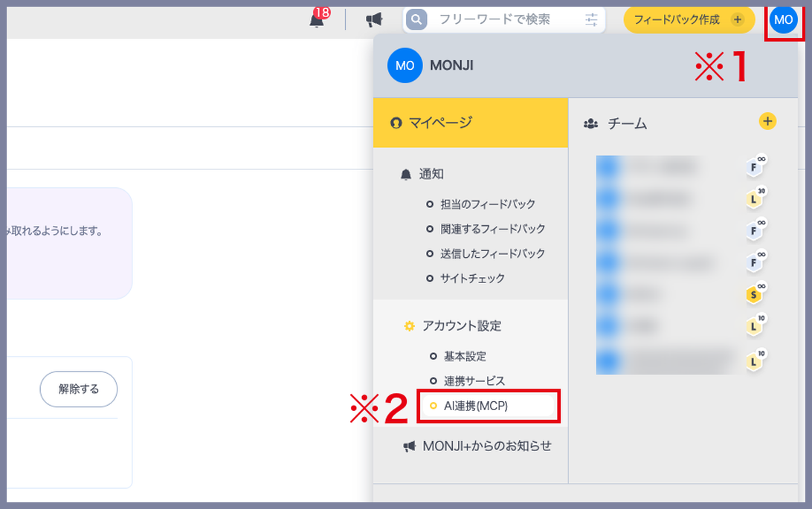Open the 通知 section
812x509 pixels.
point(431,174)
